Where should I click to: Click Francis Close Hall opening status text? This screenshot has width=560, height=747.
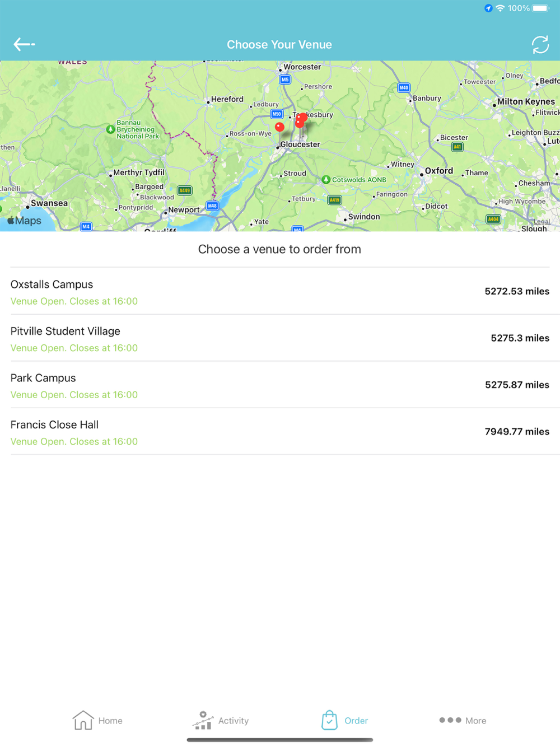coord(74,442)
